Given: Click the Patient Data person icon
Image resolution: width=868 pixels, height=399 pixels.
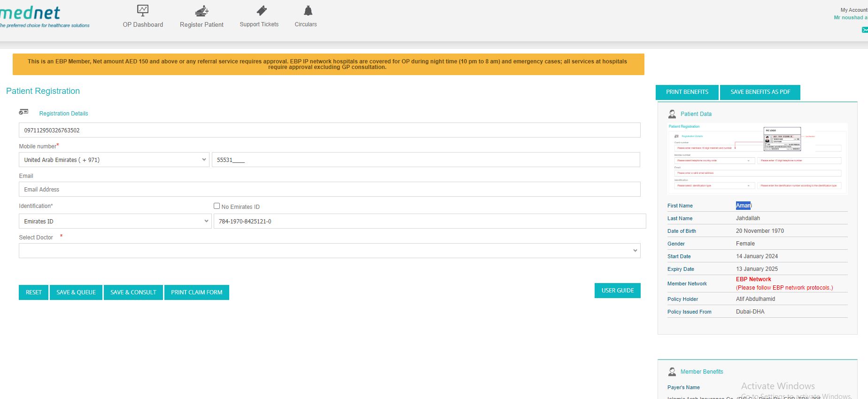Looking at the screenshot, I should click(x=672, y=114).
